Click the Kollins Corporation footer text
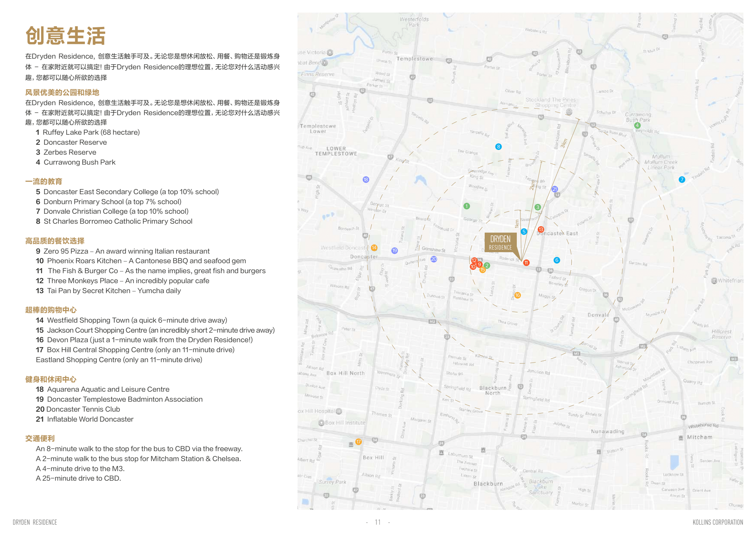The image size is (756, 535). [x=718, y=522]
